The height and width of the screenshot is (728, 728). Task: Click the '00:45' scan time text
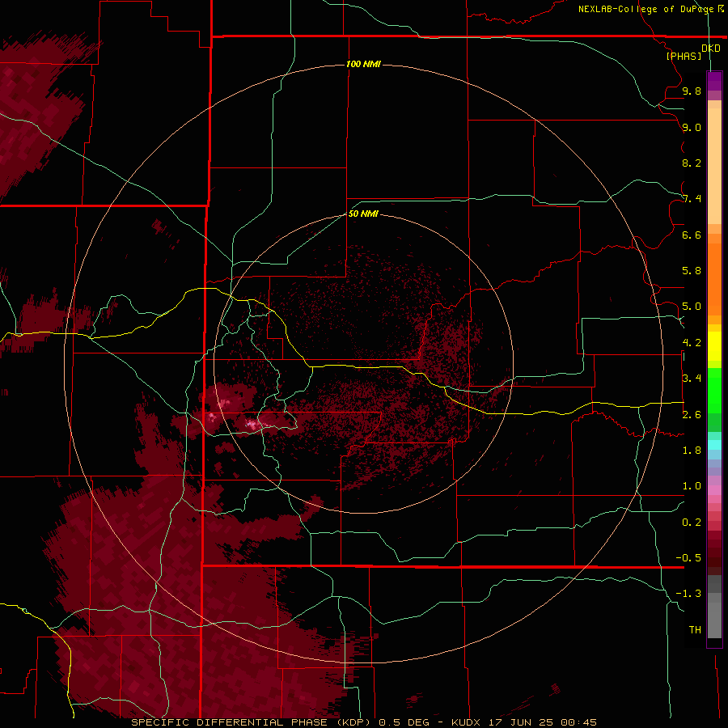click(578, 722)
